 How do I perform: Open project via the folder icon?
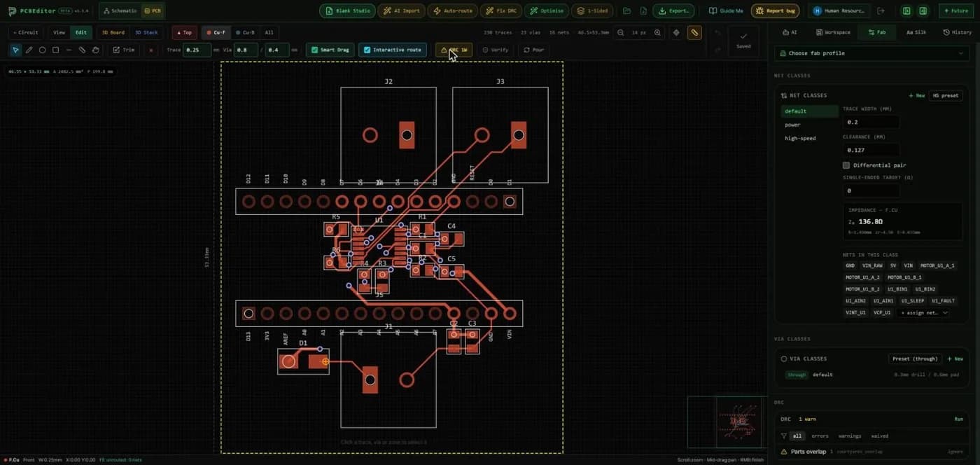[x=626, y=11]
